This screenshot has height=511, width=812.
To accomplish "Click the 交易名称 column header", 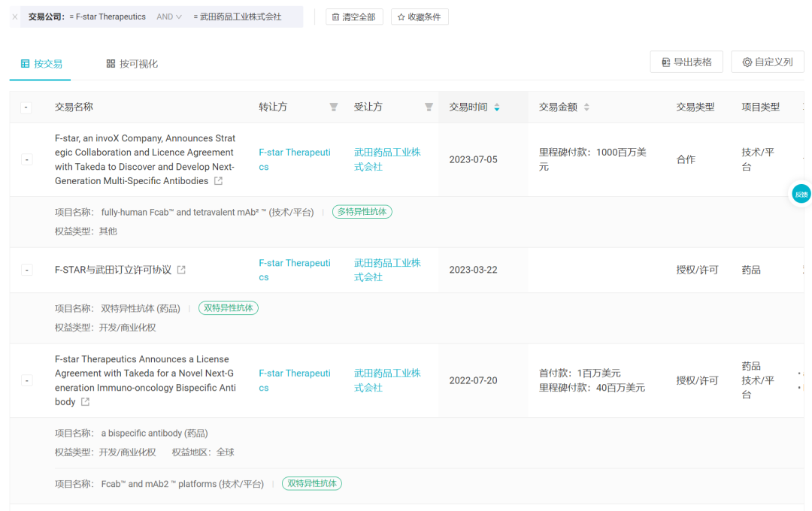I will (74, 107).
